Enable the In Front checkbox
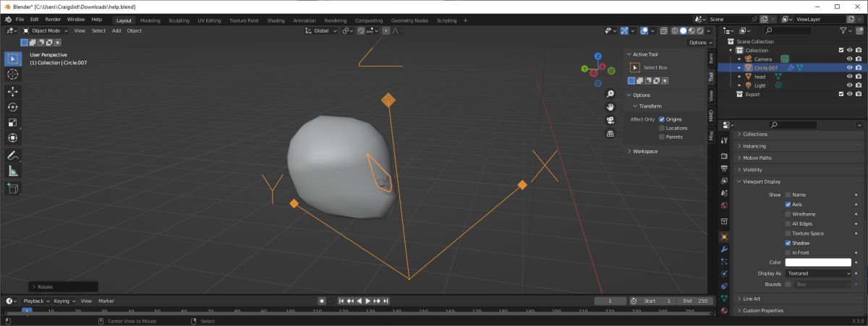 [x=788, y=252]
